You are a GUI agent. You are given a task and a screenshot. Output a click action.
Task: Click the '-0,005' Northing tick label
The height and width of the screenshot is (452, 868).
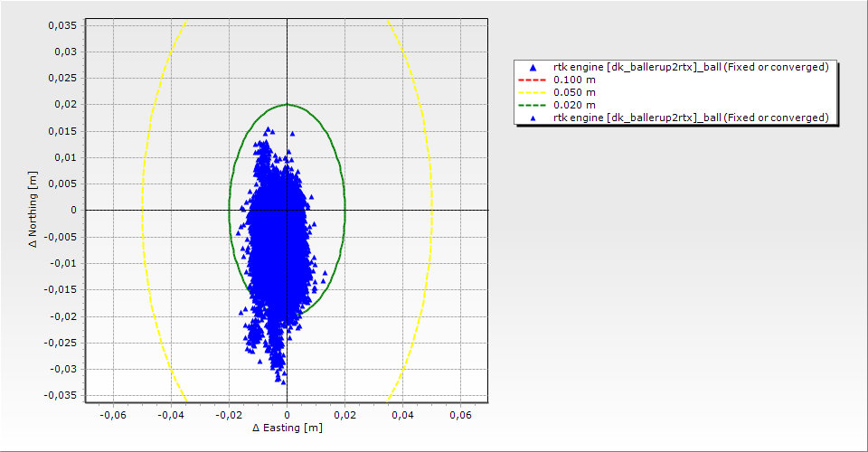point(61,237)
